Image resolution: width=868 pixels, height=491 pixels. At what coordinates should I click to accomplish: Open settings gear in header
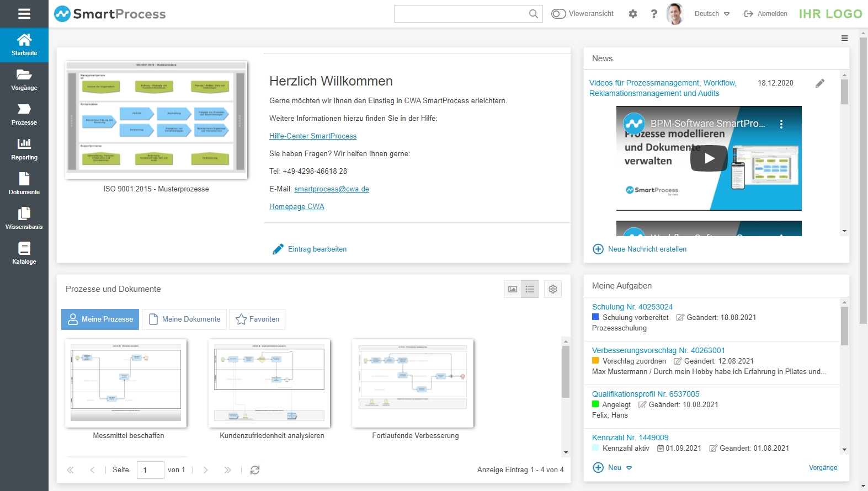point(633,14)
